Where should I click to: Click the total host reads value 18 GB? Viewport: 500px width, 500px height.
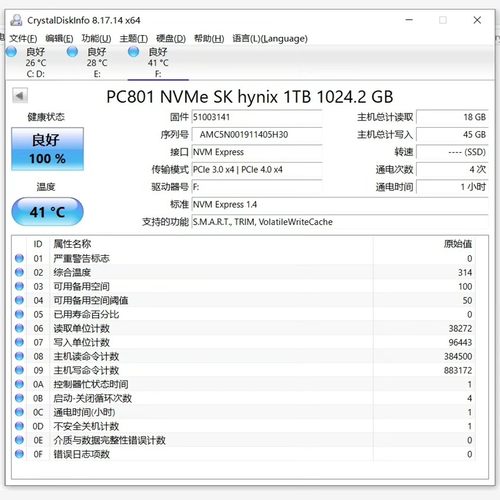pos(452,117)
